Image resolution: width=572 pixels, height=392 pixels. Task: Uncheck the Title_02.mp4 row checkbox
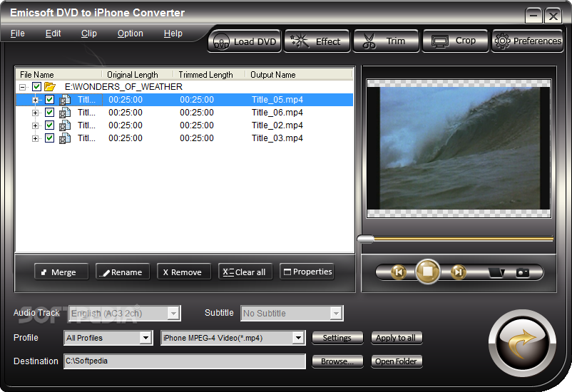tap(50, 125)
